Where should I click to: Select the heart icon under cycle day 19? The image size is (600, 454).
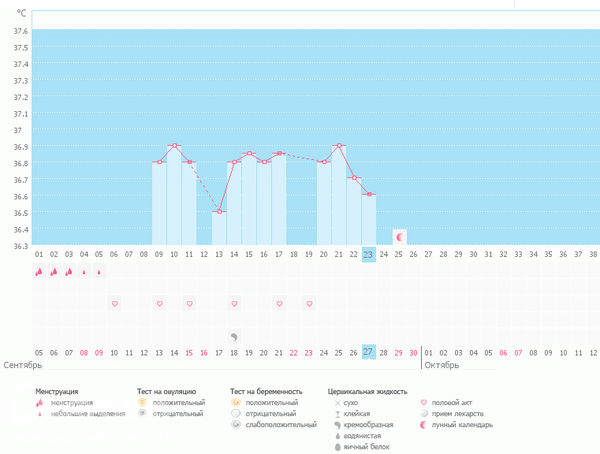pos(309,303)
